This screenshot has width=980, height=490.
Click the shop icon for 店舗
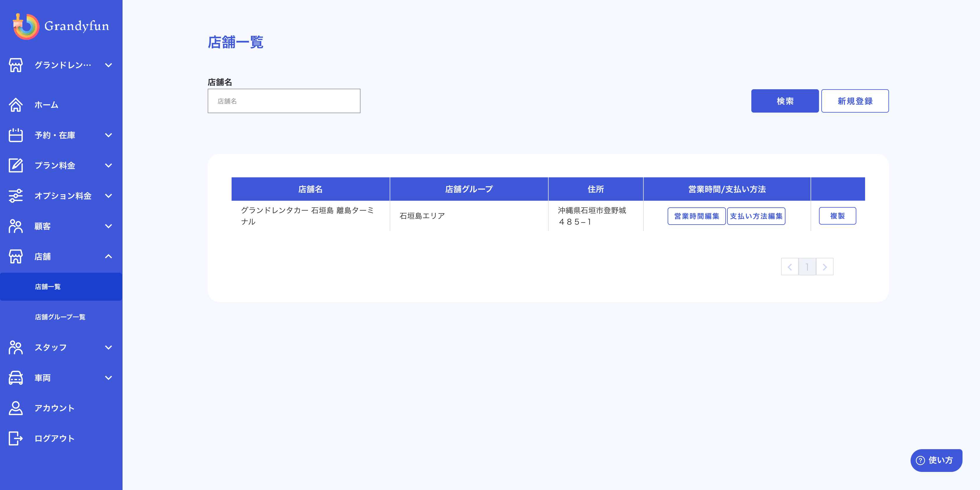[15, 256]
